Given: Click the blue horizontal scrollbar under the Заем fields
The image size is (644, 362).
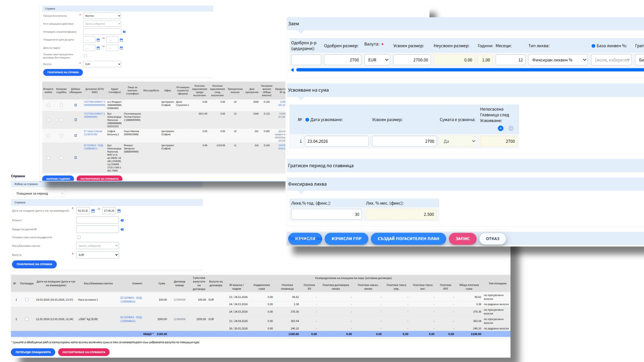Looking at the screenshot, I should (x=470, y=70).
